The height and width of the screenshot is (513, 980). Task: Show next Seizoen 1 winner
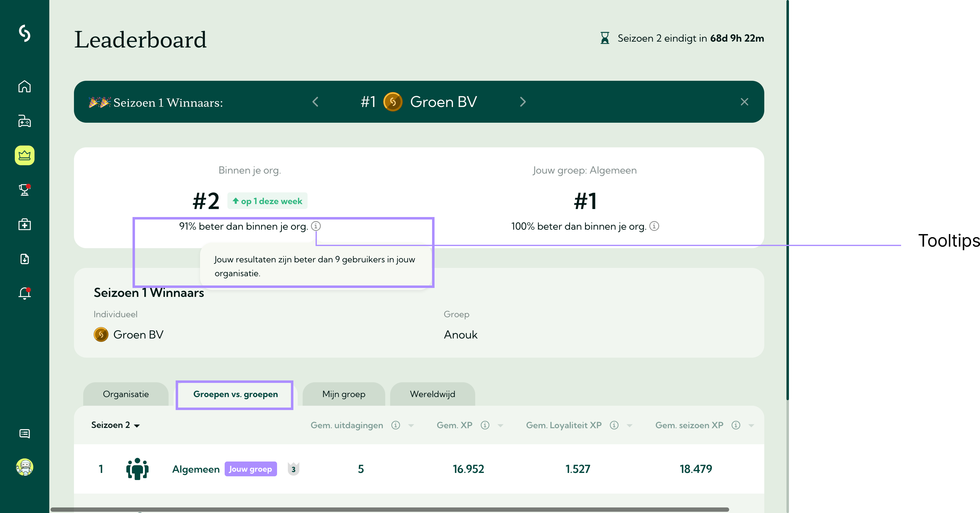523,102
